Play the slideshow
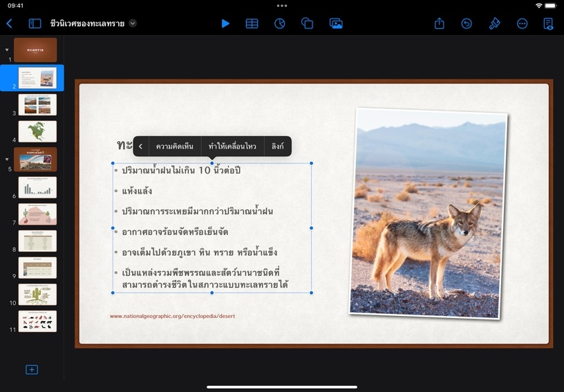564x392 pixels. coord(225,24)
